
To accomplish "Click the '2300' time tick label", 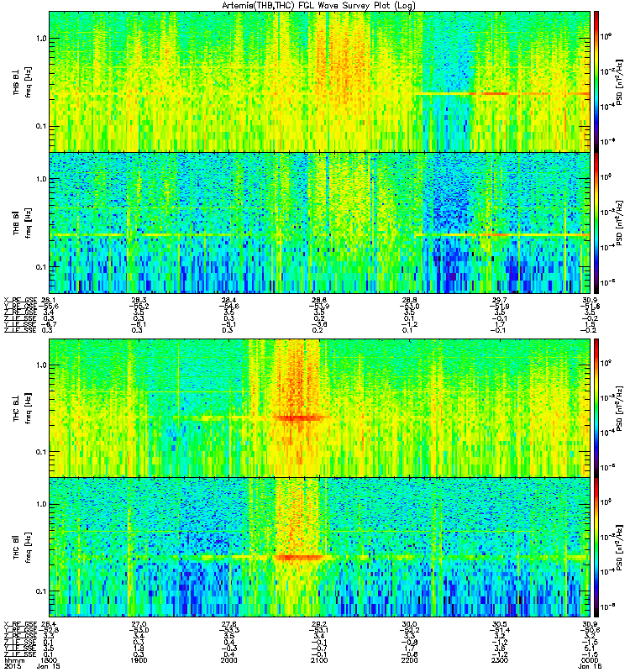I will click(499, 660).
